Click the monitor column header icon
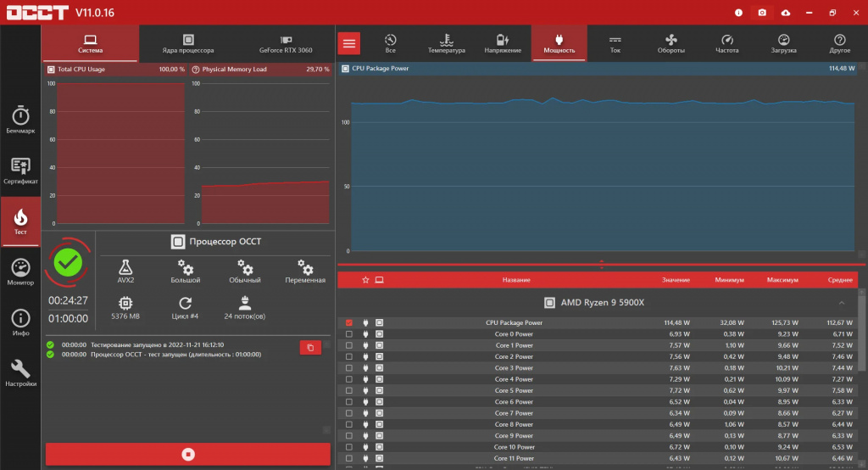868x470 pixels. click(379, 280)
